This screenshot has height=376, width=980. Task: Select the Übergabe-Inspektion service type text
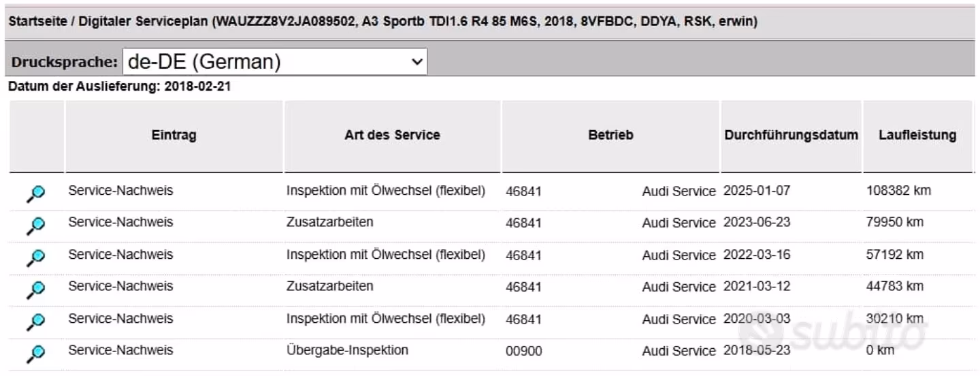coord(348,350)
